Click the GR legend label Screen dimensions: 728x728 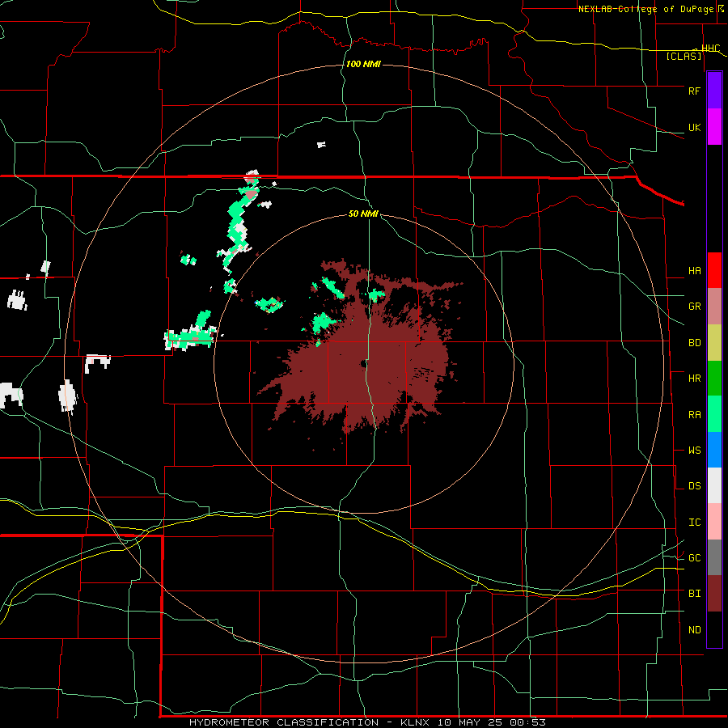click(x=694, y=307)
